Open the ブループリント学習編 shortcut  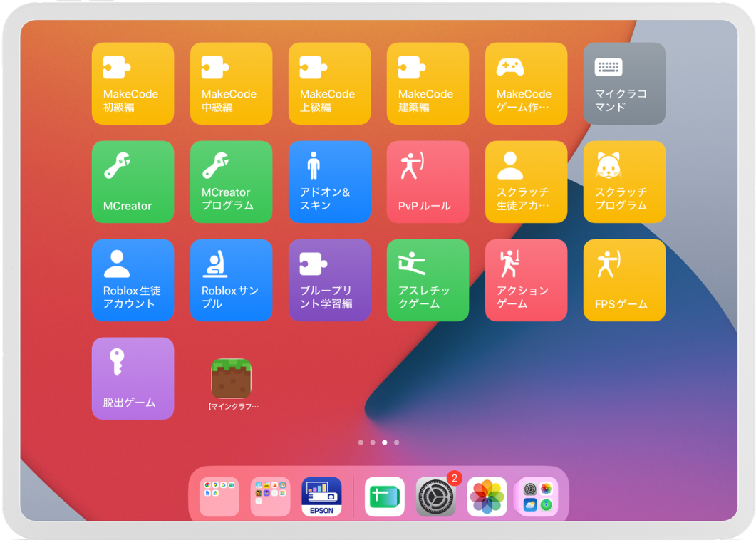329,280
